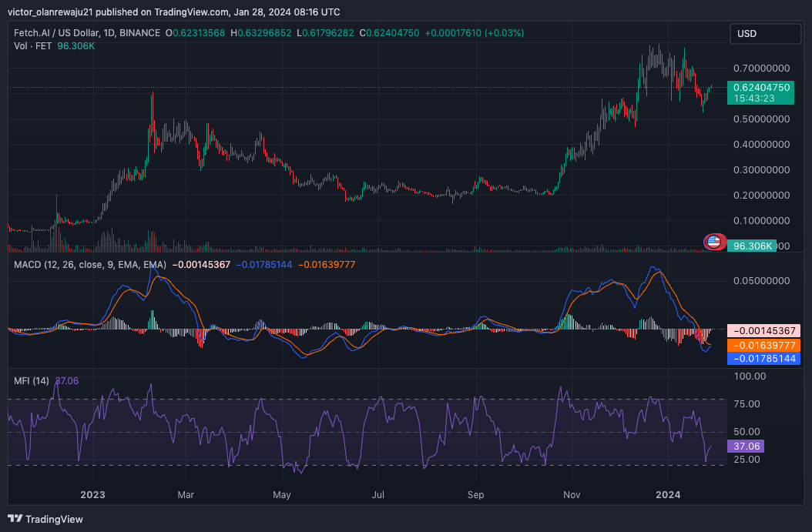This screenshot has width=812, height=532.
Task: Click the TradingView logo
Action: pyautogui.click(x=45, y=519)
